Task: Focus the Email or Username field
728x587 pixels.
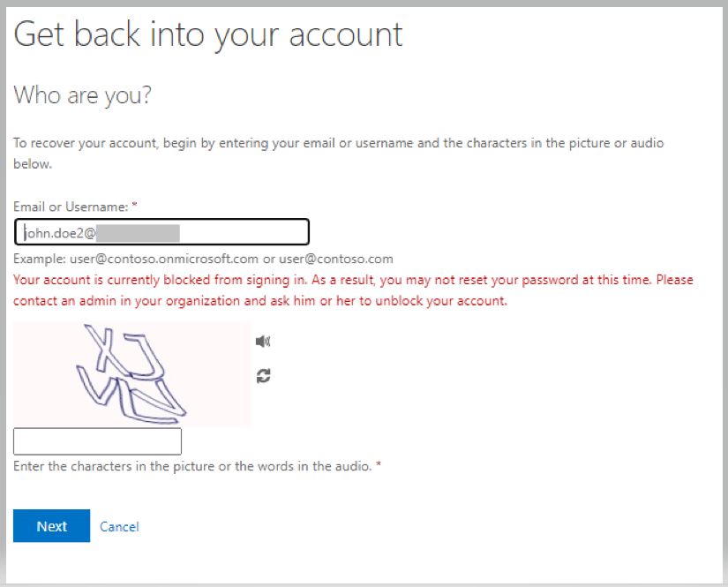Action: (x=161, y=232)
